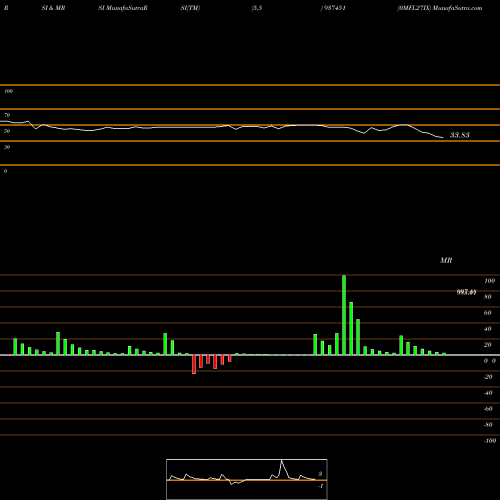
Task: Click the 'SI MunafaSutraR' header label
Action: (x=123, y=8)
